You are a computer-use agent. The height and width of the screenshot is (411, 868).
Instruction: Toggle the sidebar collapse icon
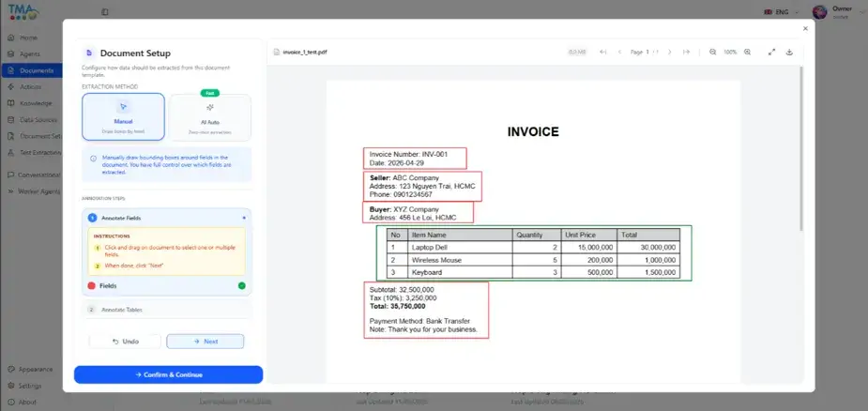pyautogui.click(x=105, y=11)
